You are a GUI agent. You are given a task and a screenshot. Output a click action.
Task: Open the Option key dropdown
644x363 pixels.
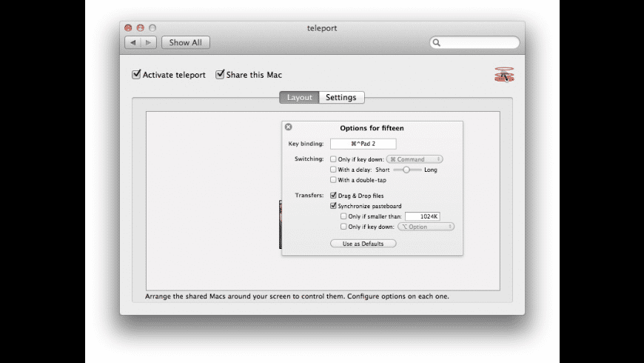pos(426,227)
